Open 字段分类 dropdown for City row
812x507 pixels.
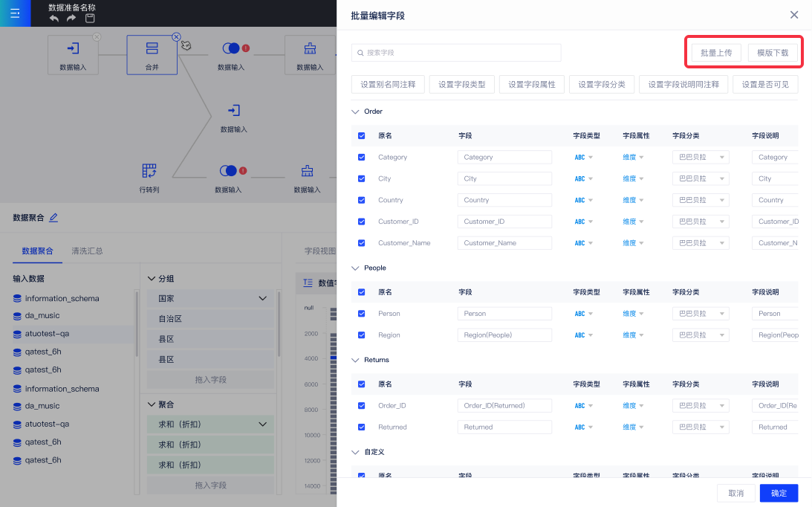pyautogui.click(x=701, y=178)
